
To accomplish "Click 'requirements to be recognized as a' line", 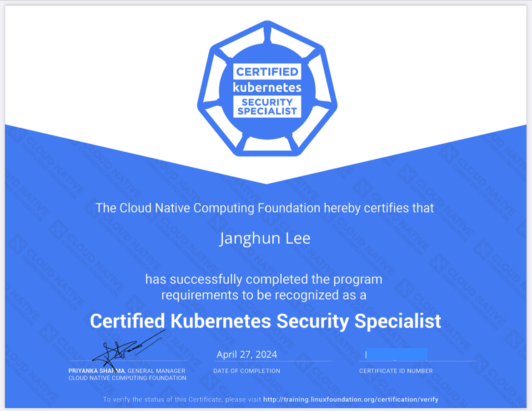I will (x=264, y=295).
